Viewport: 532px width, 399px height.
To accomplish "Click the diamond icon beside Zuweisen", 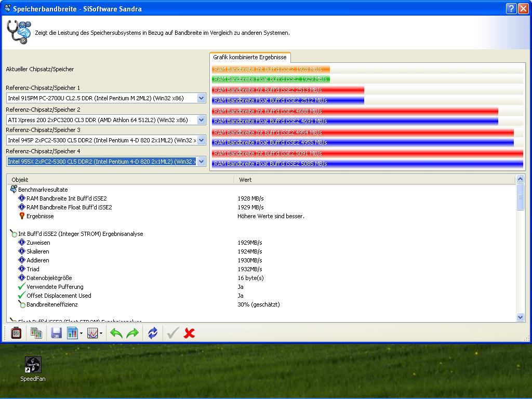I will 22,242.
